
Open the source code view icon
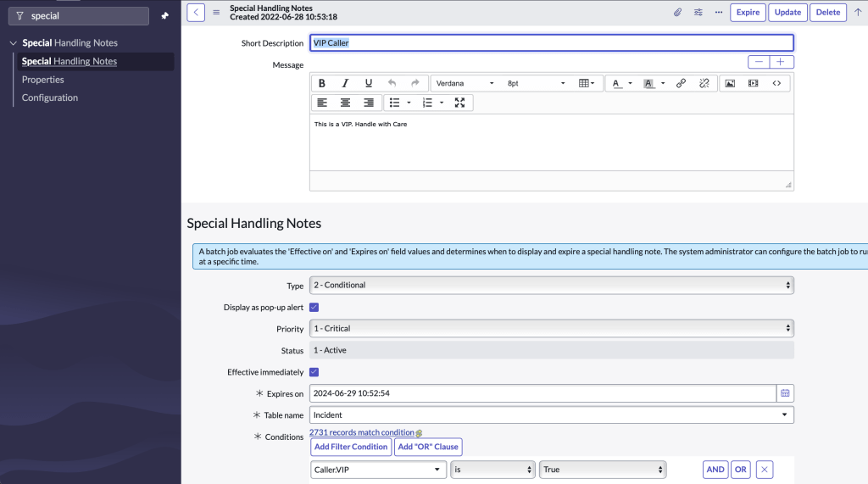click(776, 83)
